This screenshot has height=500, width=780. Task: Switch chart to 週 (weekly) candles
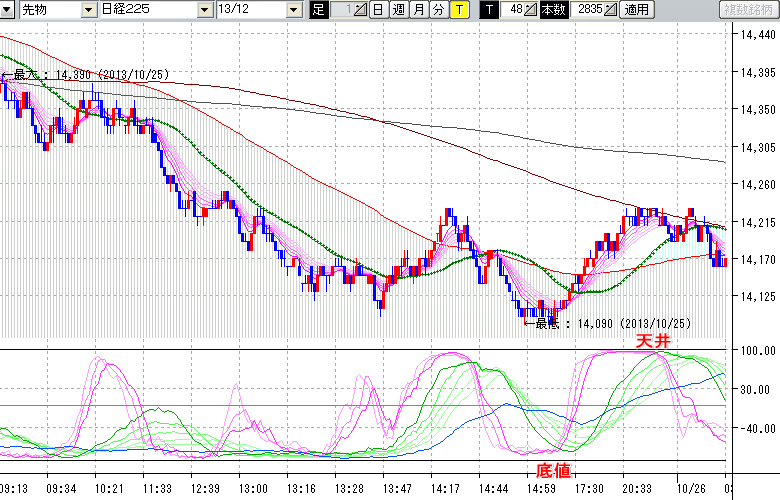click(x=398, y=10)
